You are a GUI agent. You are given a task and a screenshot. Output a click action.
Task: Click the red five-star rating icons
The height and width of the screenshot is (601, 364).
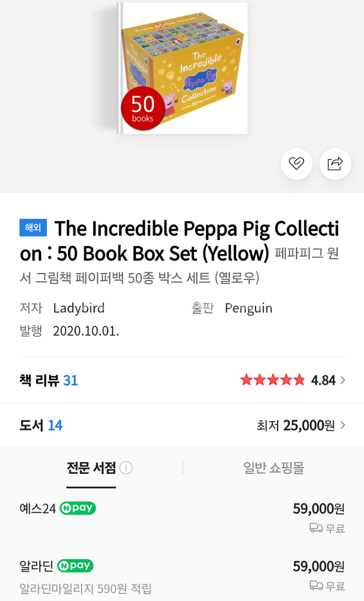point(273,380)
